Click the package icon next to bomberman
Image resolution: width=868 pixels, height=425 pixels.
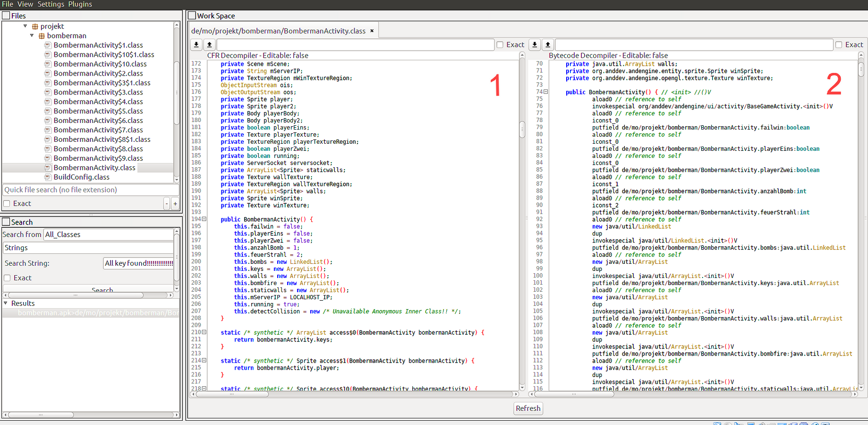click(x=42, y=36)
